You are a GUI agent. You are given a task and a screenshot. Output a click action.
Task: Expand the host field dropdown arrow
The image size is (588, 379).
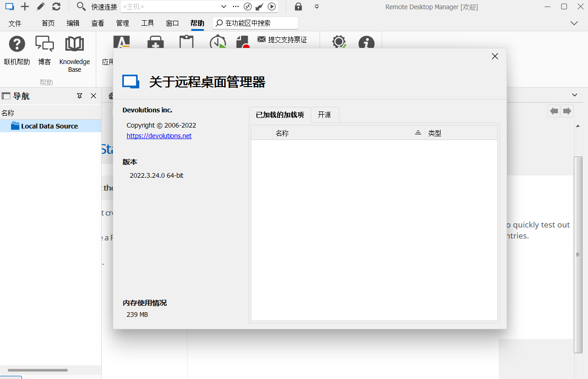pos(224,6)
